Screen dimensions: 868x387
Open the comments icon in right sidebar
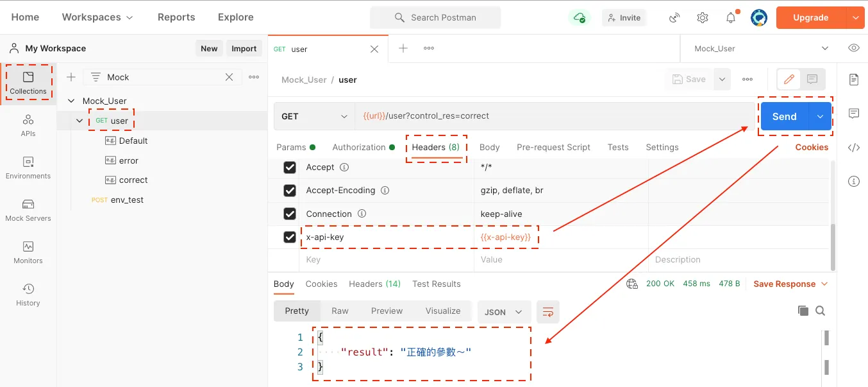click(x=853, y=114)
